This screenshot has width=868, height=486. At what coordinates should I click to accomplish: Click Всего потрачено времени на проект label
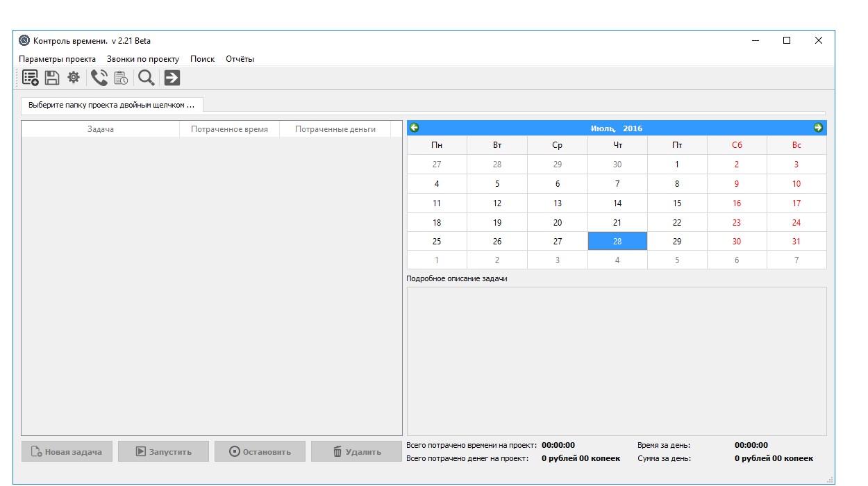(471, 445)
